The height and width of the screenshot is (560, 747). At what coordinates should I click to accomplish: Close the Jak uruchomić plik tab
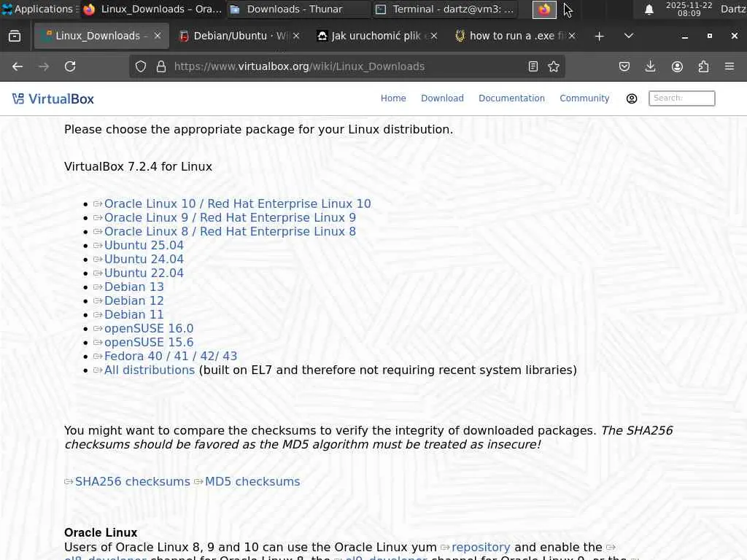point(434,36)
